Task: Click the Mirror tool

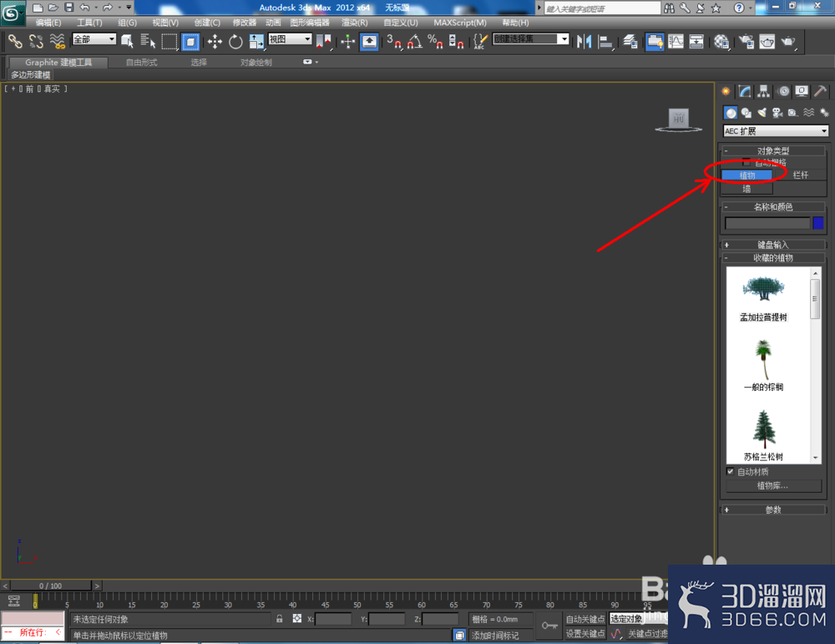Action: click(584, 41)
